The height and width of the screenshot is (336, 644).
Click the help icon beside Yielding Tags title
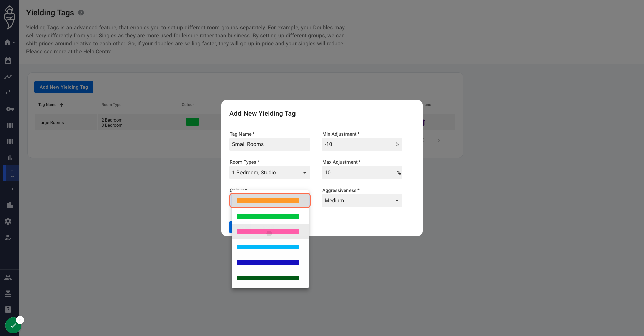[81, 13]
